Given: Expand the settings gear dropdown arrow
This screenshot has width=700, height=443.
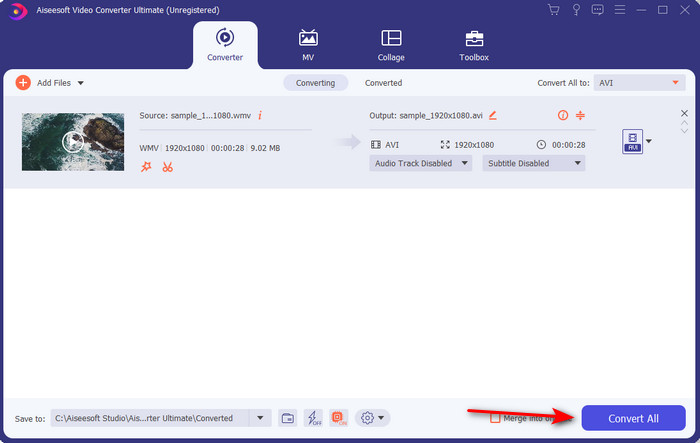Looking at the screenshot, I should click(381, 418).
